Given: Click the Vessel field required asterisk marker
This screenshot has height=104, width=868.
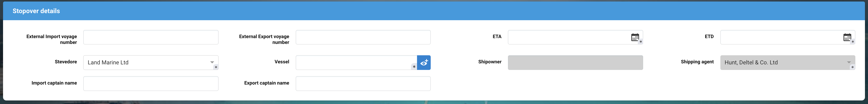Looking at the screenshot, I should point(414,67).
